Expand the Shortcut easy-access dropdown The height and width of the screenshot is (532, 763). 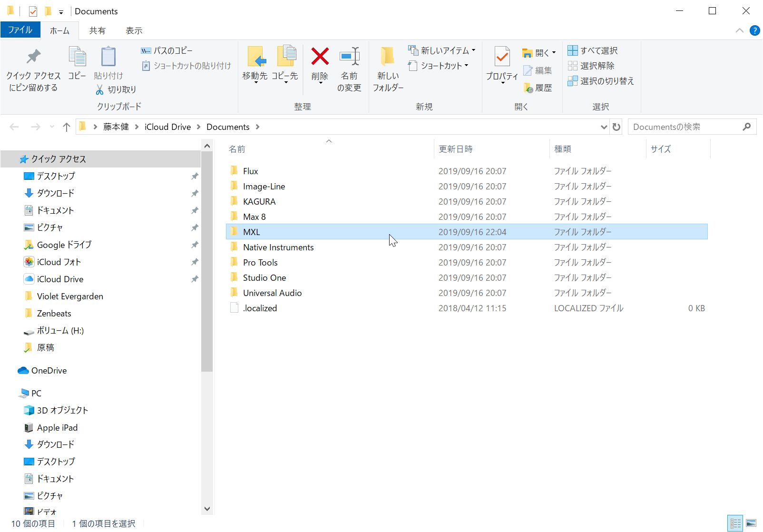466,65
